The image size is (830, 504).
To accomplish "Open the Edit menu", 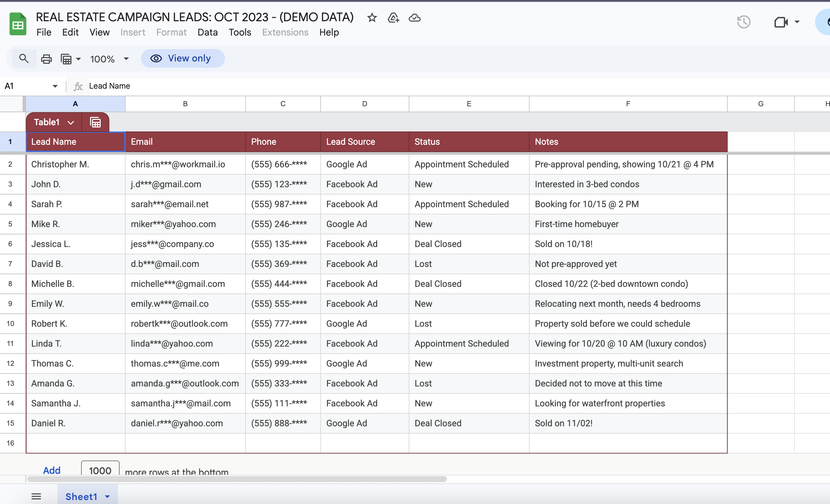I will tap(70, 32).
